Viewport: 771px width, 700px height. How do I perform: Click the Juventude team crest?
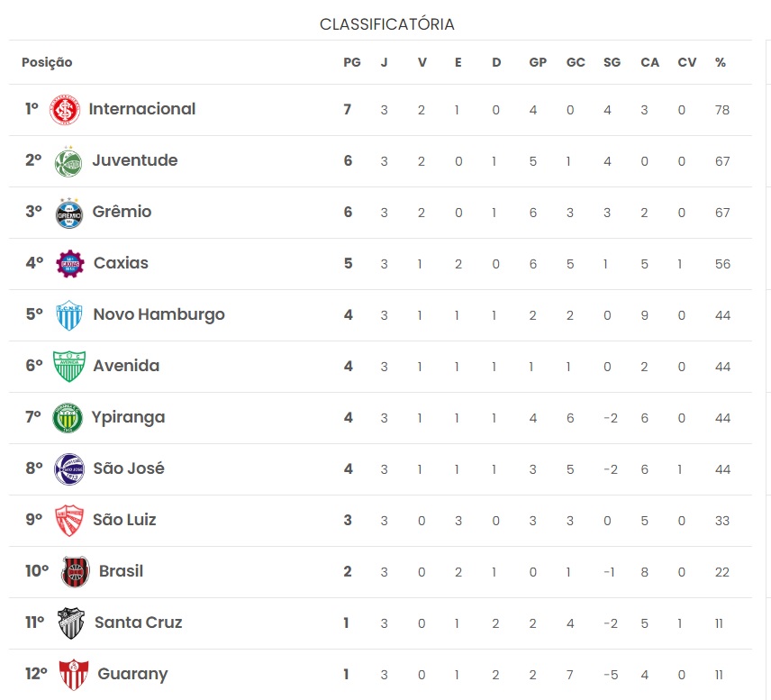click(68, 161)
